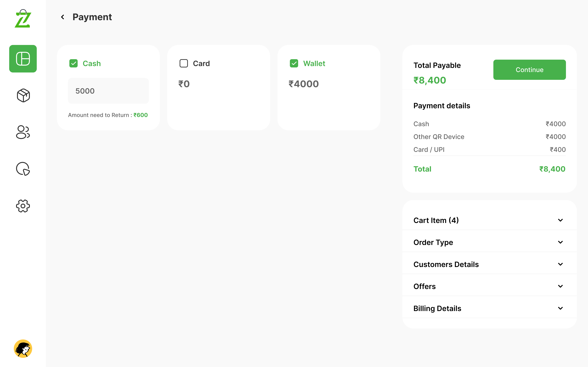
Task: Open the products box sidebar icon
Action: 23,95
